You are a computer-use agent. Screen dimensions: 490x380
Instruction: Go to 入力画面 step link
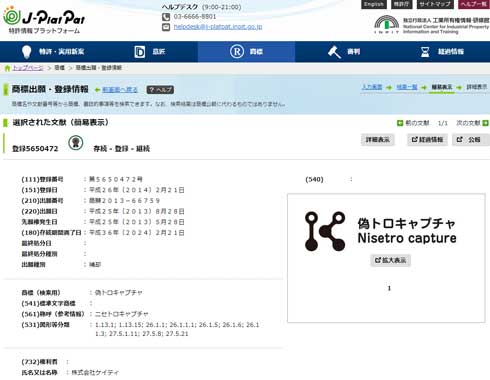(x=372, y=87)
